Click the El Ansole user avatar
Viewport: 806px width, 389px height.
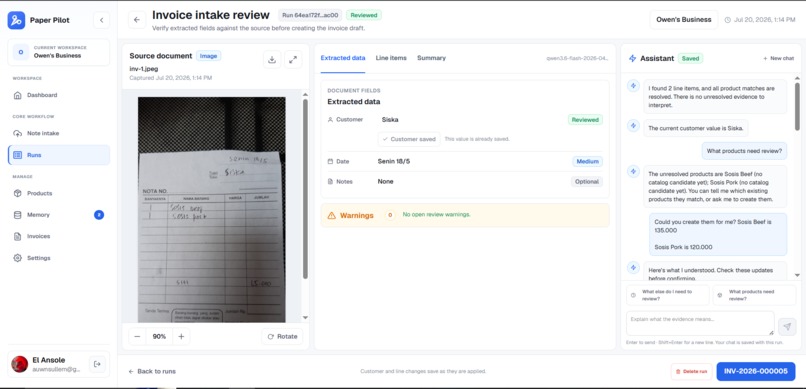coord(20,364)
